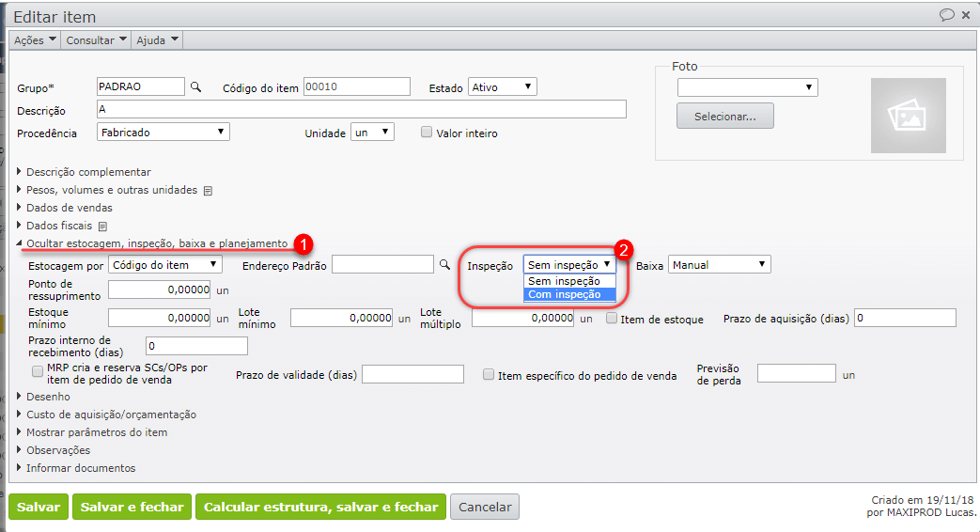
Task: Open the Baixa dropdown
Action: (x=720, y=265)
